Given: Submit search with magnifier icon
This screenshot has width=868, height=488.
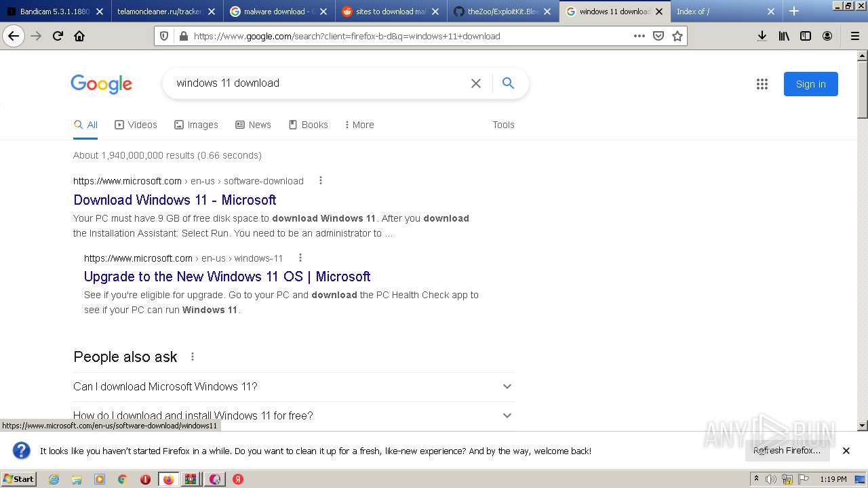Looking at the screenshot, I should [x=508, y=83].
